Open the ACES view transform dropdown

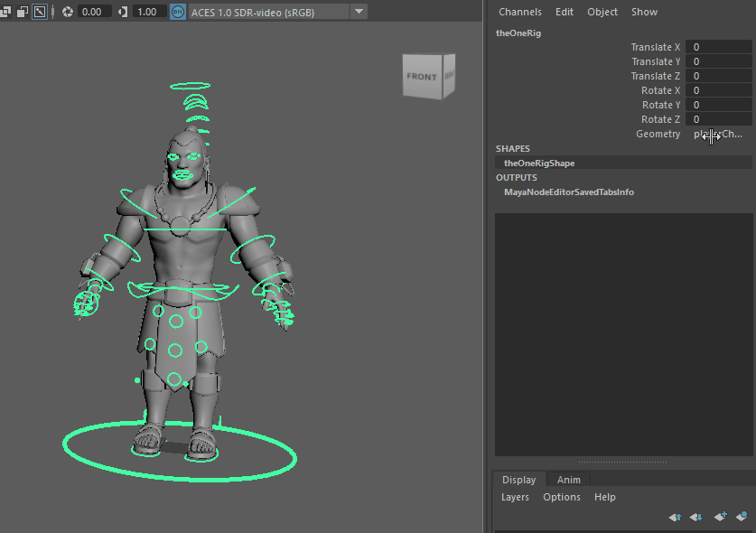click(x=359, y=12)
